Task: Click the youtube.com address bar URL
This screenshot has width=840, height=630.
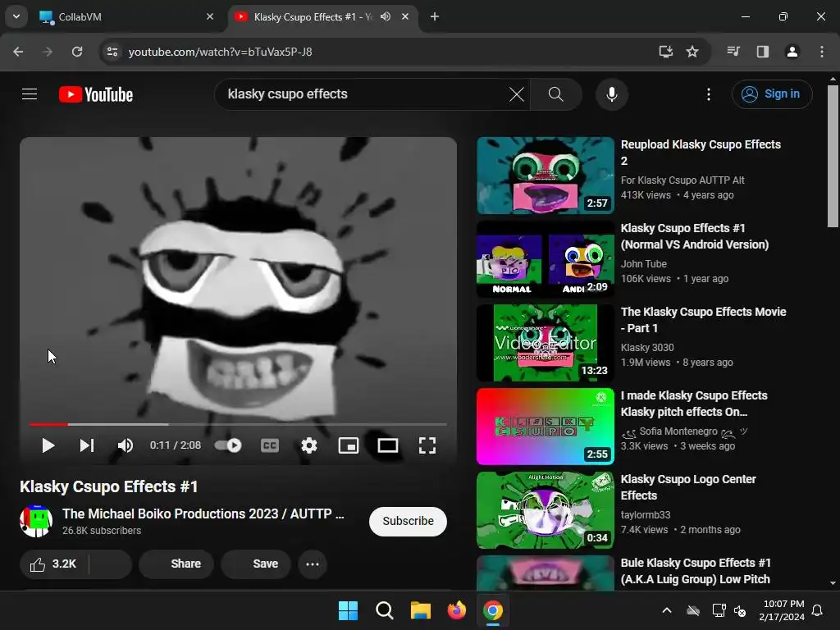Action: (220, 52)
